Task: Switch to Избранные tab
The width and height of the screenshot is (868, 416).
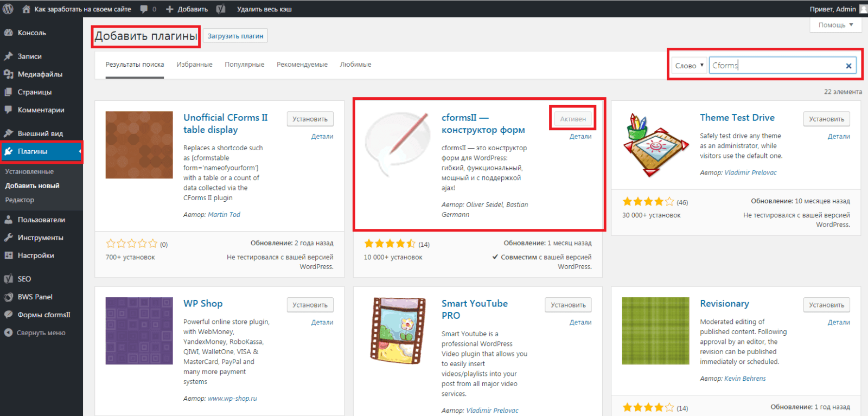Action: click(194, 65)
